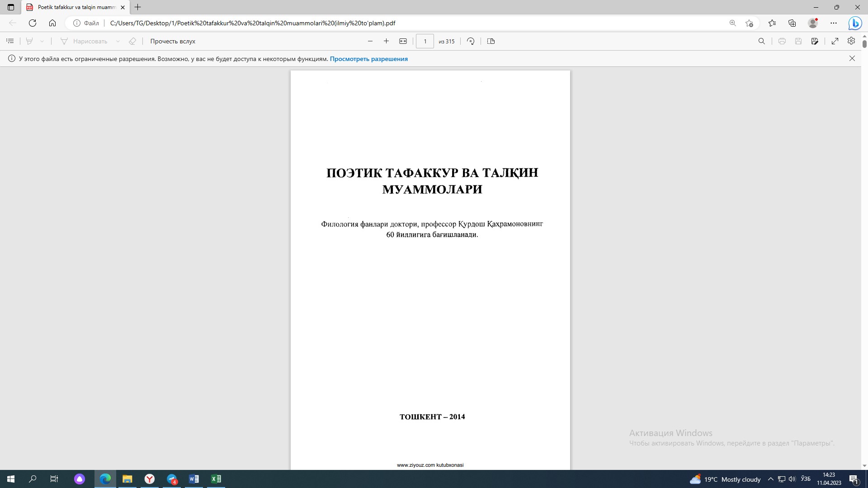Viewport: 868px width, 488px height.
Task: Select the eraser tool
Action: (x=132, y=41)
